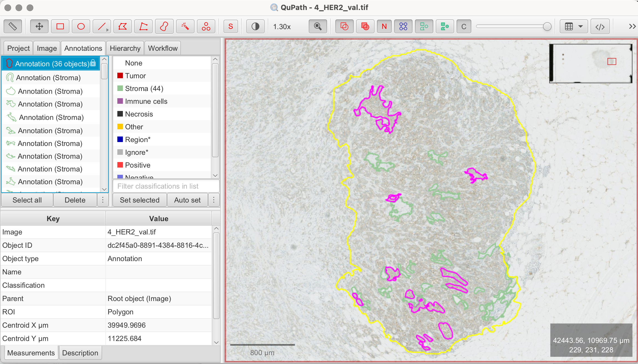Select the Wand tool

[x=185, y=27]
